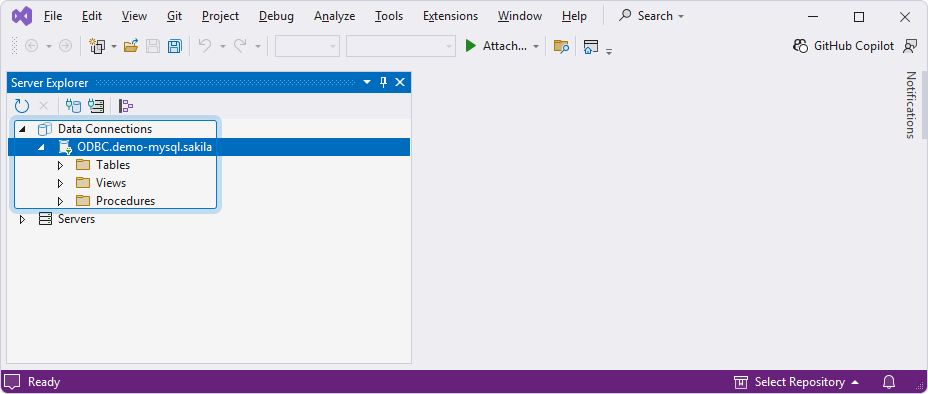Click the Delete X icon in Server Explorer

(43, 106)
